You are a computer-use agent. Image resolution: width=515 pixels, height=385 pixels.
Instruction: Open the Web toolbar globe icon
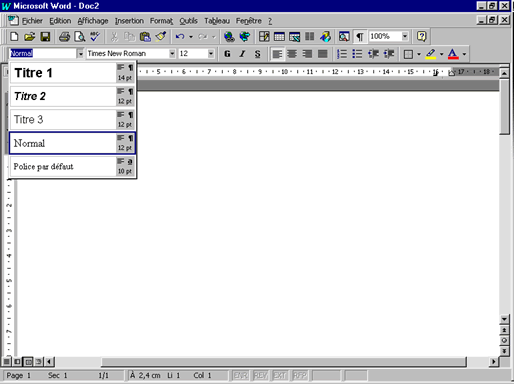pos(245,36)
